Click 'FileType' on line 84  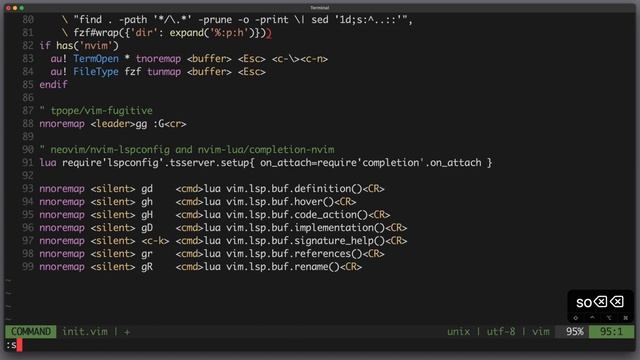coord(96,71)
